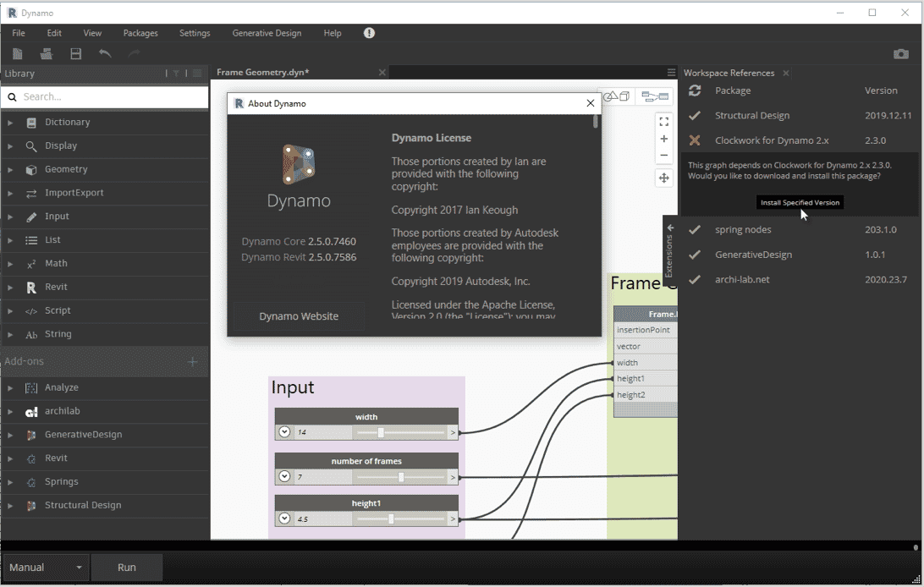Screen dimensions: 924x587
Task: Expand the width slider options chevron
Action: 284,431
